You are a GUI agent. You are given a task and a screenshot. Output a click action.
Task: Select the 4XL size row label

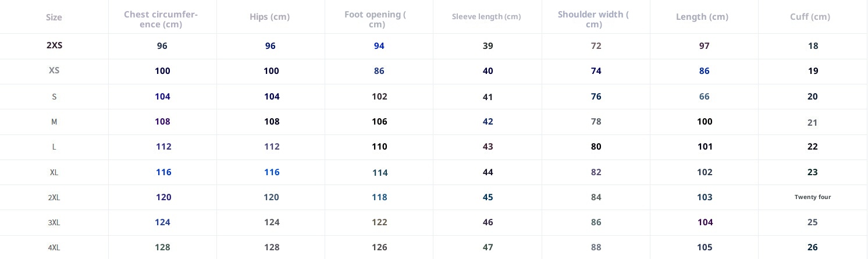[x=54, y=247]
